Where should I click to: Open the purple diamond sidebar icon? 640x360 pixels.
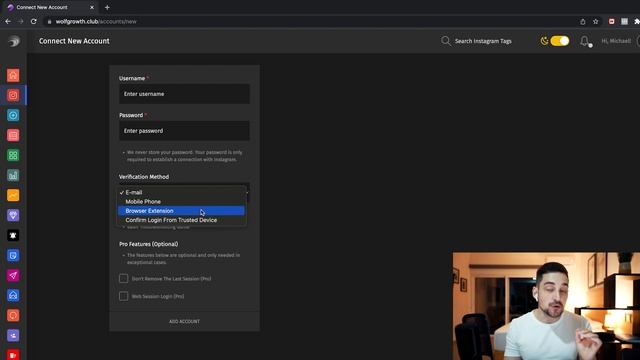click(x=13, y=215)
